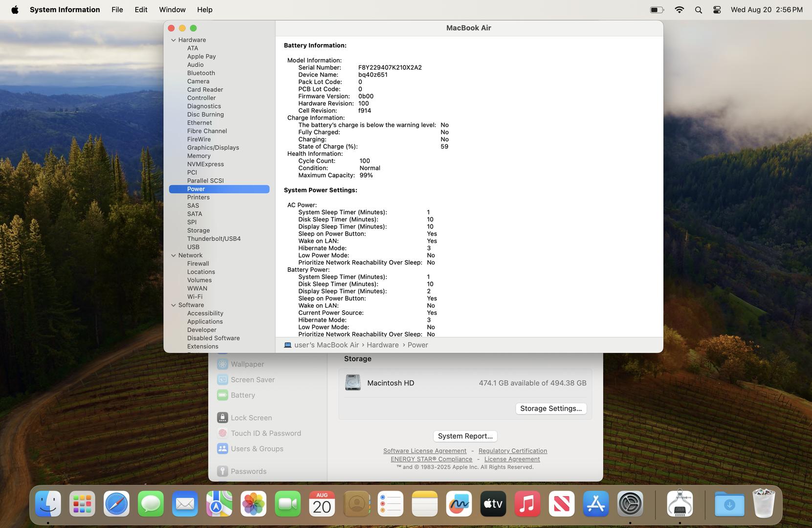Image resolution: width=812 pixels, height=528 pixels.
Task: Select Firewall under Network
Action: click(198, 264)
